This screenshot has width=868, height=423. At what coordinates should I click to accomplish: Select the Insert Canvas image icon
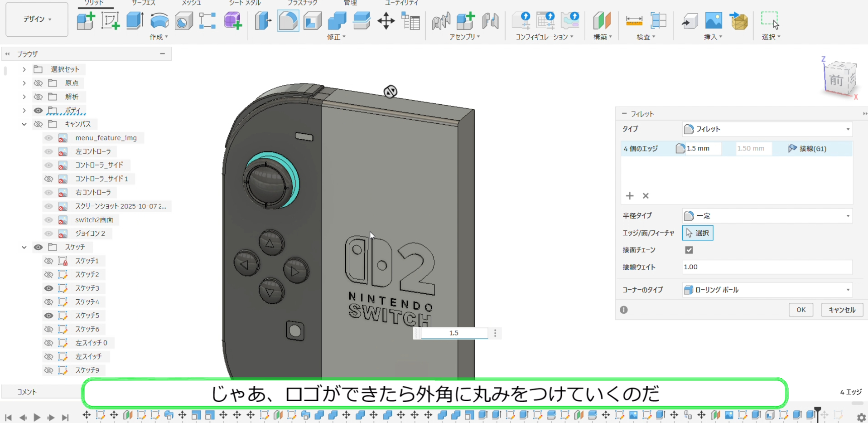point(714,21)
